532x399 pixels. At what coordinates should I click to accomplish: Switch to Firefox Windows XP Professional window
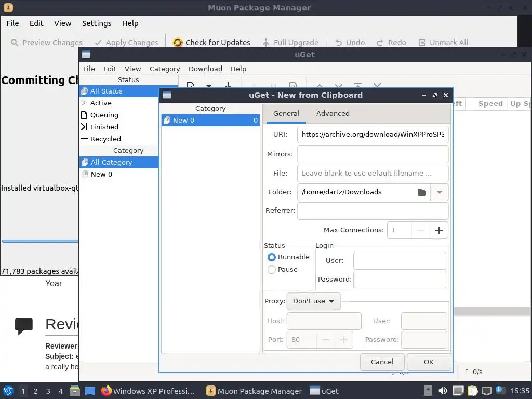click(x=148, y=391)
